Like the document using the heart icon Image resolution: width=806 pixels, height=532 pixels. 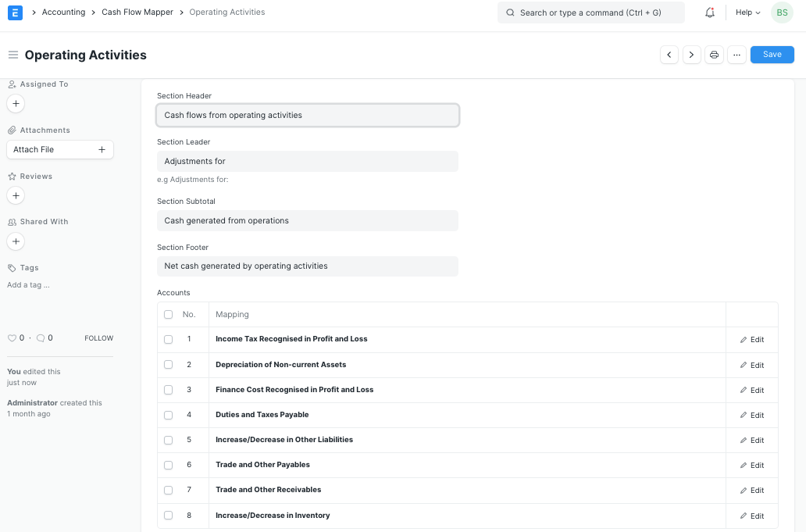point(12,337)
